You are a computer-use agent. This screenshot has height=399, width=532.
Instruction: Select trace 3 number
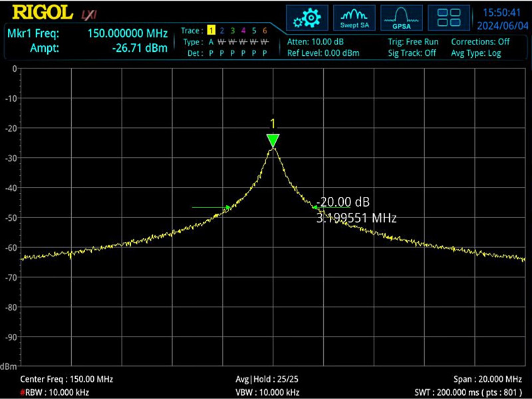point(232,31)
